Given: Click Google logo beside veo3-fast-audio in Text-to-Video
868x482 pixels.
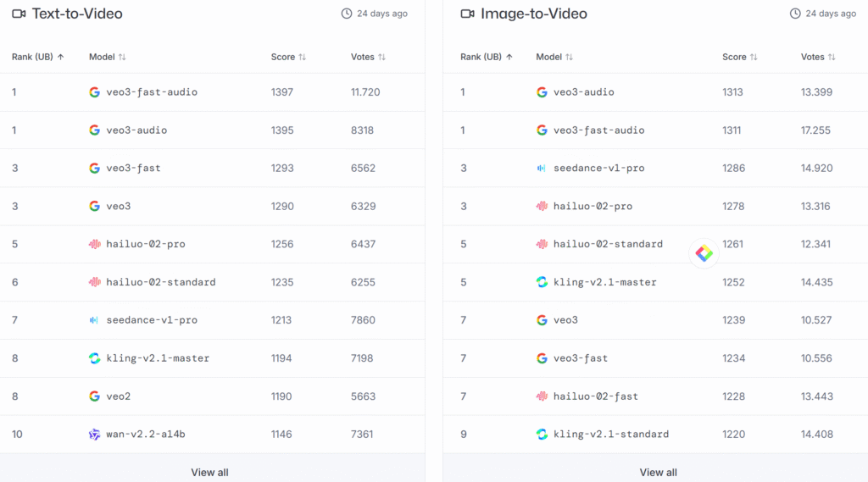Looking at the screenshot, I should click(94, 92).
